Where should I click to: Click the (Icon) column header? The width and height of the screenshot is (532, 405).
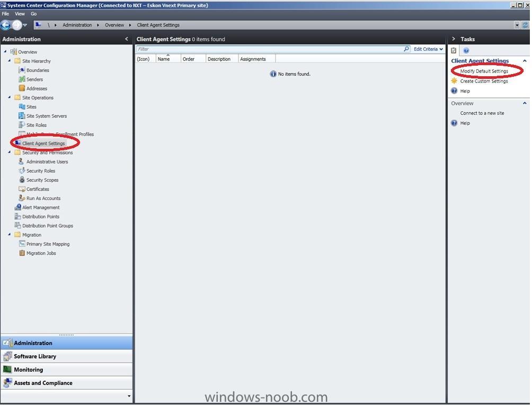(x=146, y=59)
